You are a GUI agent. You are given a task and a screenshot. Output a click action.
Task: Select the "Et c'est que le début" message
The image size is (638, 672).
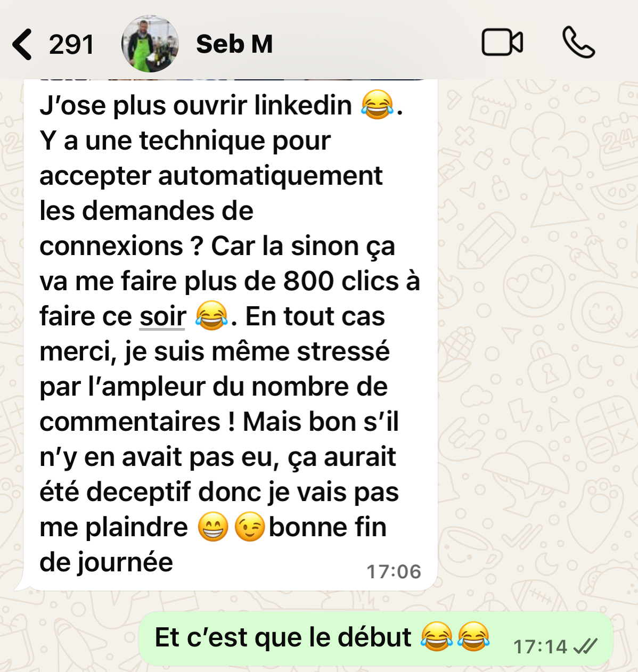[x=376, y=638]
